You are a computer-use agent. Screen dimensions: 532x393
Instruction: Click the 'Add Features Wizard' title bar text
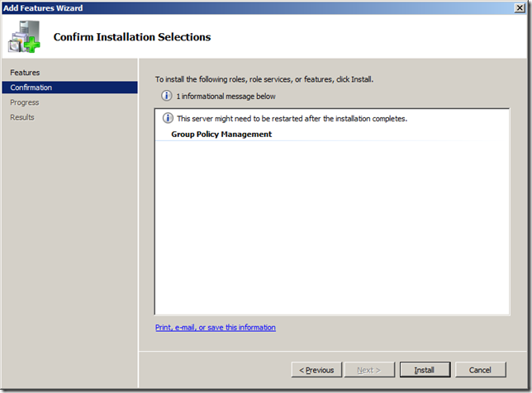tap(43, 7)
